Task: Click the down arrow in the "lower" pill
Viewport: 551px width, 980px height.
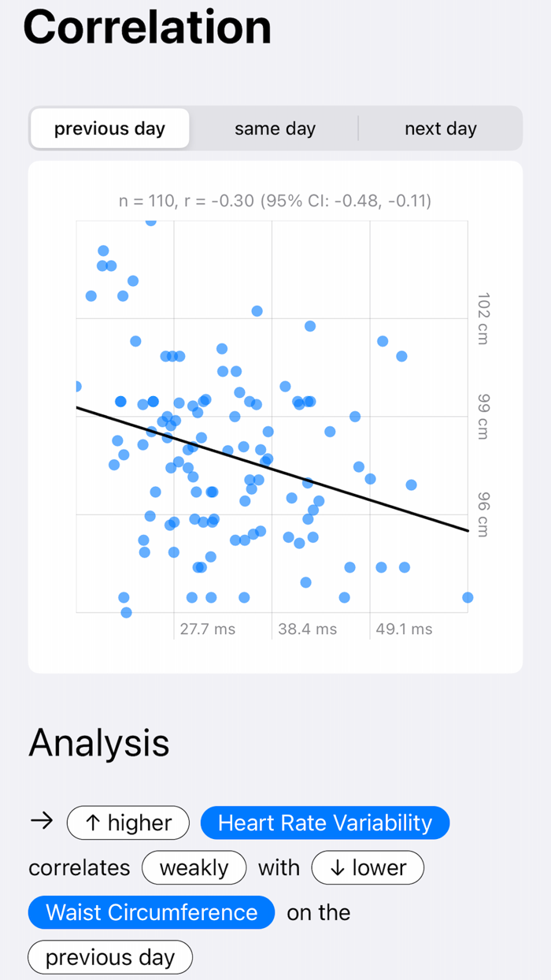Action: coord(338,868)
